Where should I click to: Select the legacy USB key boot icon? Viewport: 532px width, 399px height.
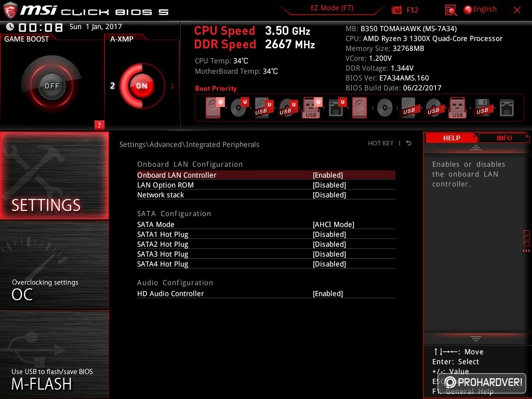457,108
